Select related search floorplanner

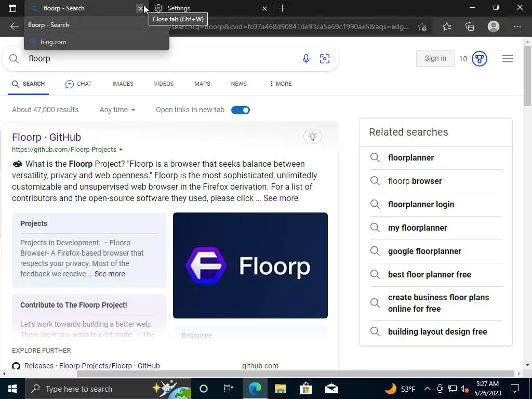[x=411, y=158]
